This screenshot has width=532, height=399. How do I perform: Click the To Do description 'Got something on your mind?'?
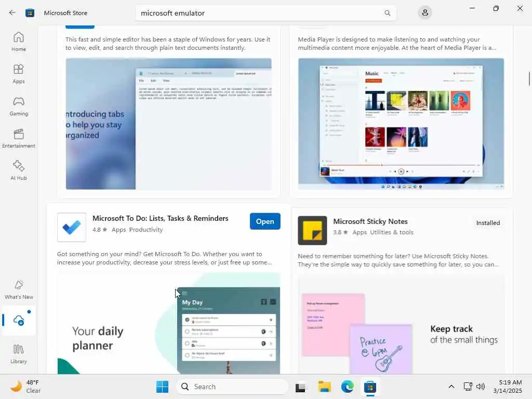pos(165,258)
